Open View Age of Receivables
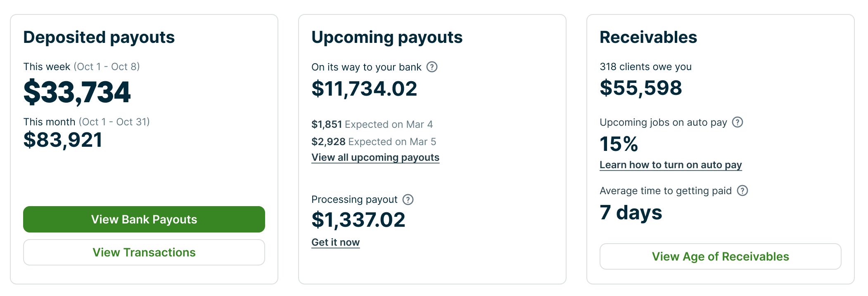868x296 pixels. pyautogui.click(x=720, y=256)
